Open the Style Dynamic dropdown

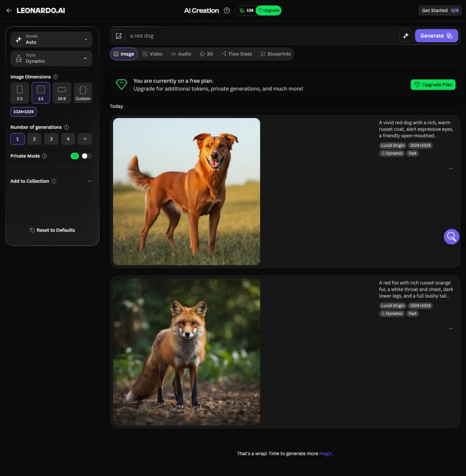click(51, 59)
